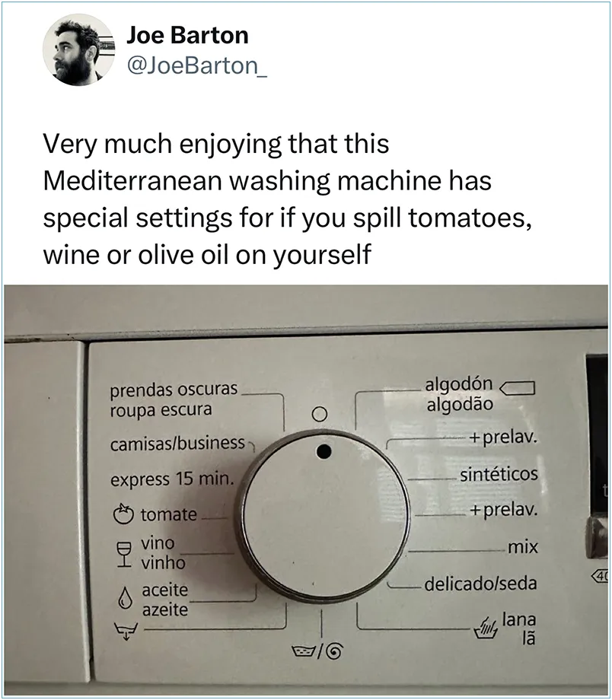
Task: Click the tomato icon on the dial panel
Action: (123, 514)
